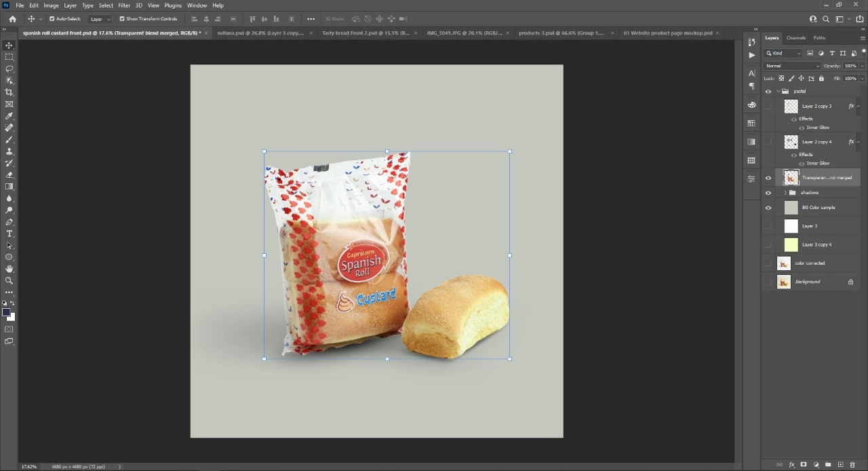Open the Opacity dropdown arrow
This screenshot has width=868, height=471.
pyautogui.click(x=862, y=66)
